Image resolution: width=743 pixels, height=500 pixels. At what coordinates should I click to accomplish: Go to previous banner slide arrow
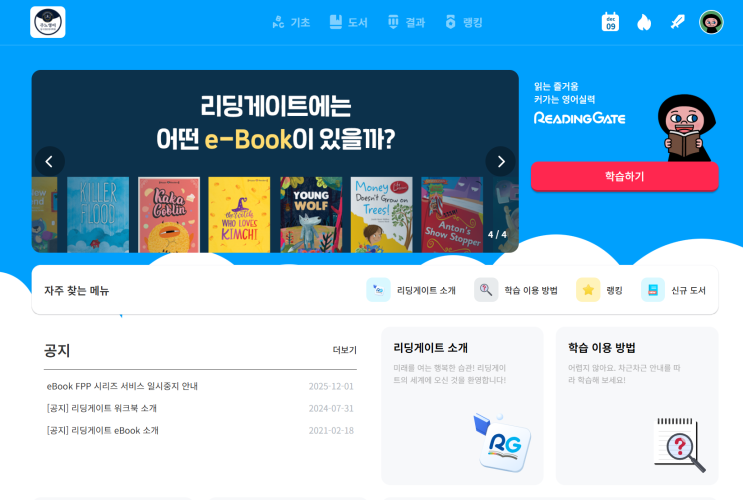(x=49, y=162)
